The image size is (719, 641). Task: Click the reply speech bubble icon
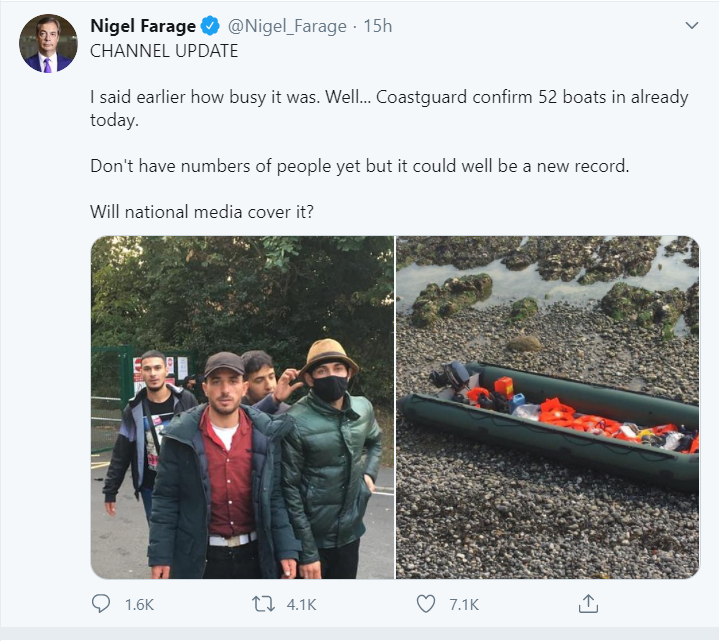pos(101,604)
